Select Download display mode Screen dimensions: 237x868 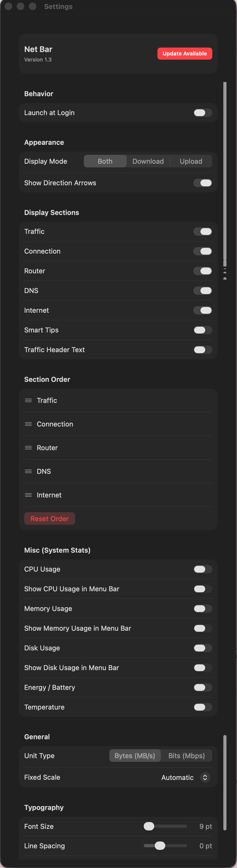(x=148, y=161)
